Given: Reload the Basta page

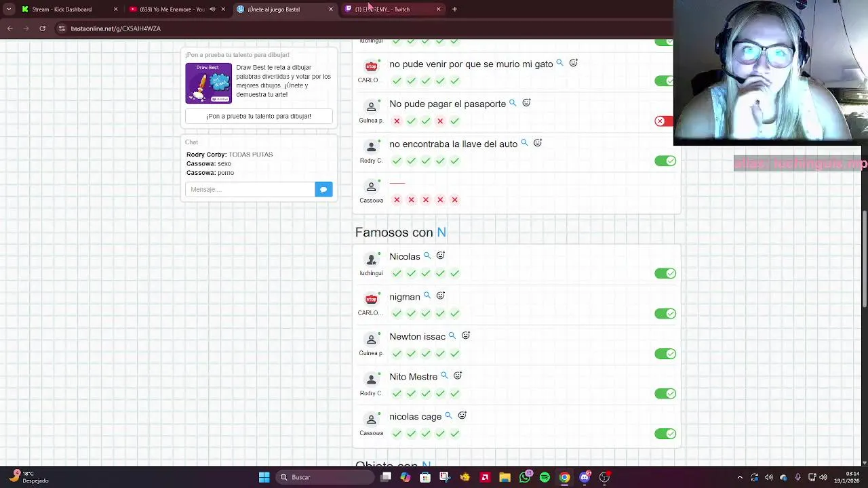Looking at the screenshot, I should pyautogui.click(x=42, y=28).
